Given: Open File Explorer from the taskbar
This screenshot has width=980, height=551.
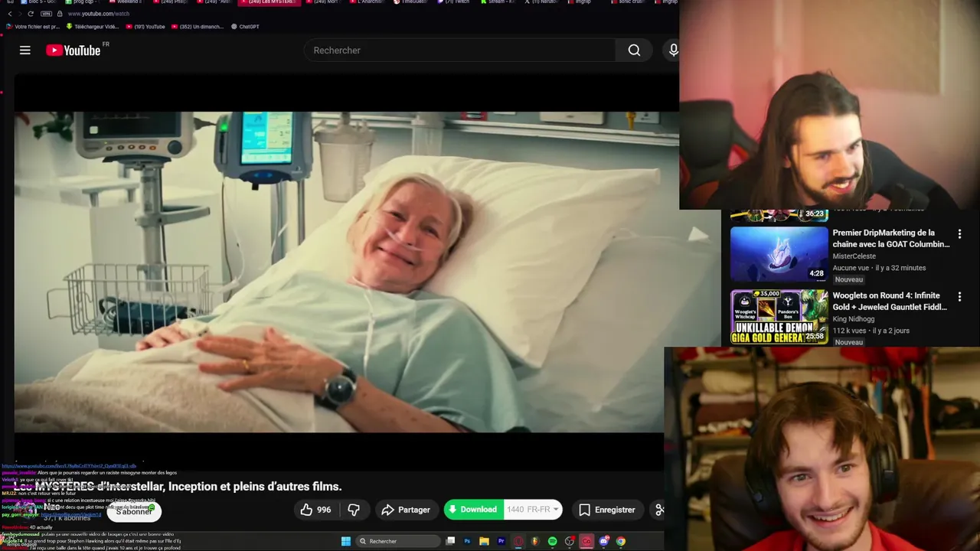Looking at the screenshot, I should [484, 541].
